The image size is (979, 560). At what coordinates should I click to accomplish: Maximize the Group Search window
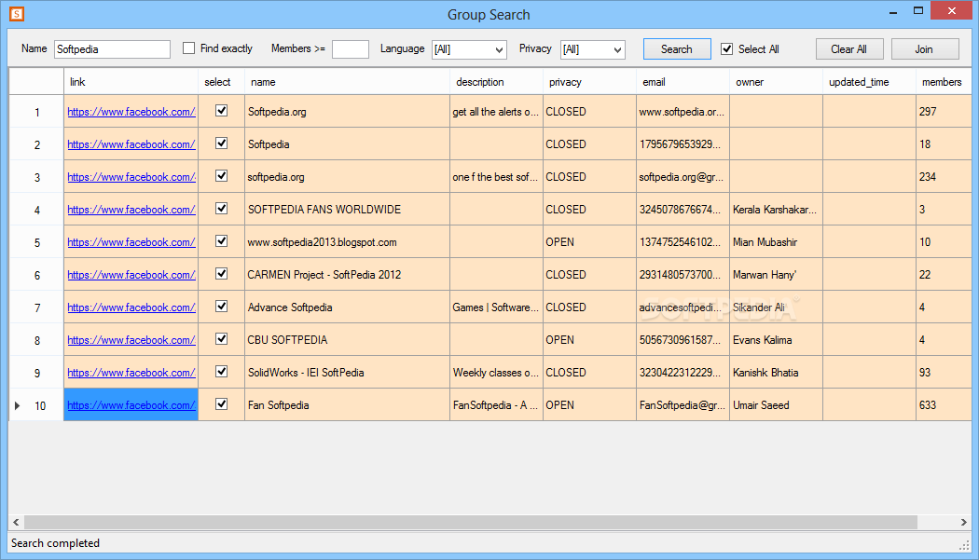tap(917, 10)
